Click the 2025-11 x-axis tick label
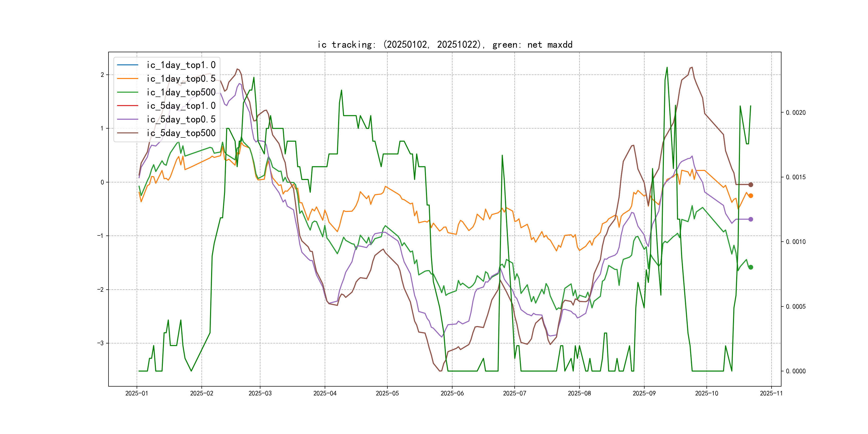Image resolution: width=868 pixels, height=434 pixels. click(771, 393)
